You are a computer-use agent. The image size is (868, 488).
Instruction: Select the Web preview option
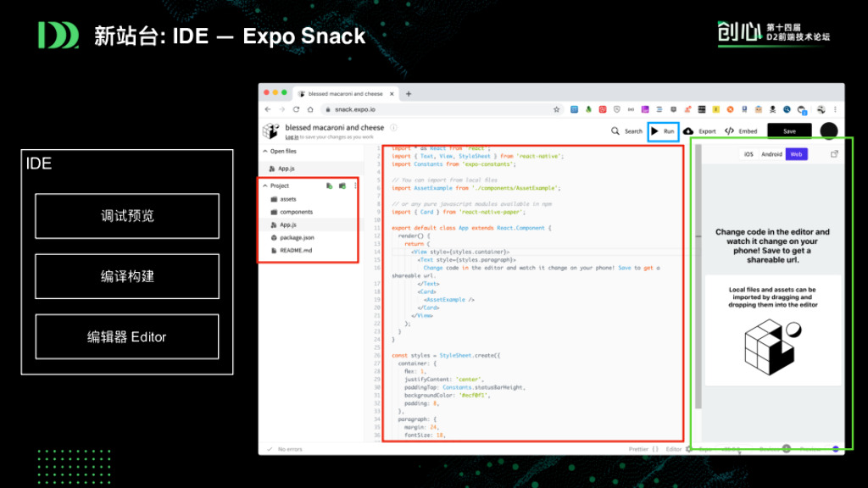[795, 154]
